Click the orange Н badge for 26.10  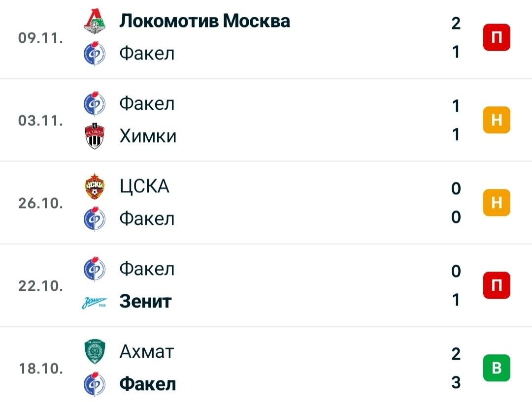tap(497, 203)
